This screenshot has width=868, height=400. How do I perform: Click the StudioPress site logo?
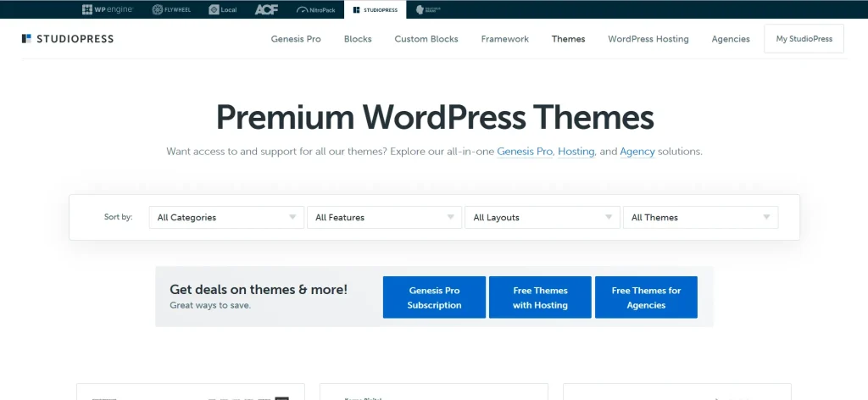pyautogui.click(x=68, y=39)
